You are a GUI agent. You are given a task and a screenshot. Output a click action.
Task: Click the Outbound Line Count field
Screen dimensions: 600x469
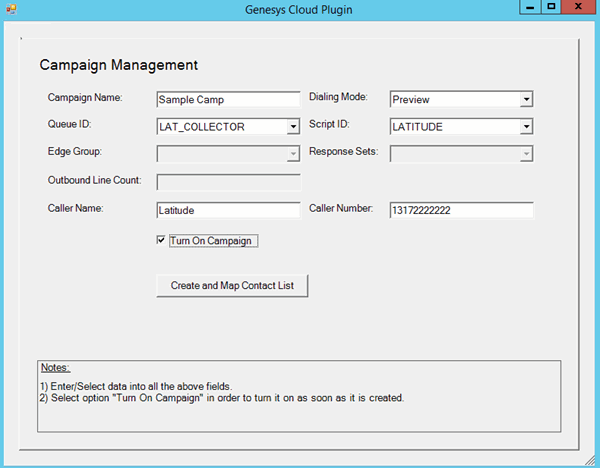coord(228,182)
